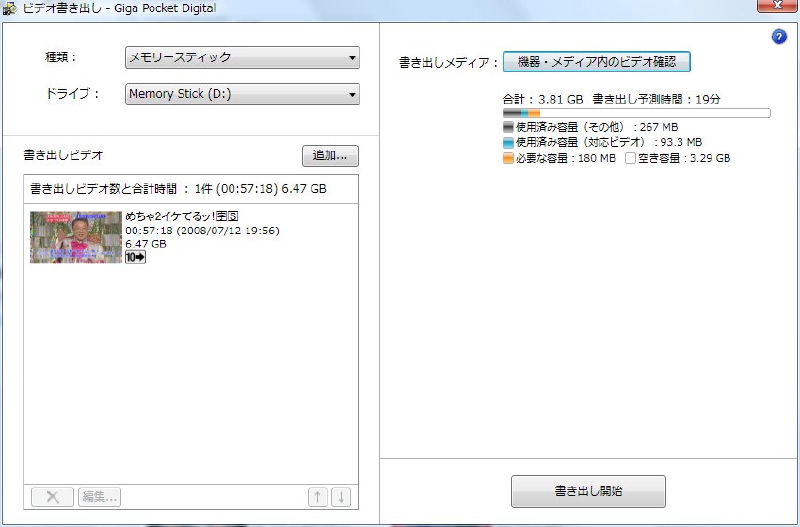This screenshot has width=800, height=527.
Task: Click the white 空き容量 swatch box
Action: 631,158
